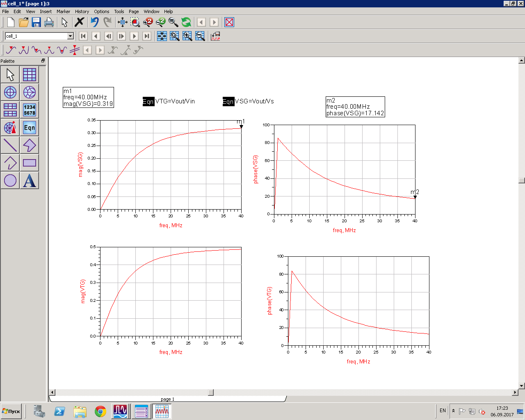Open the Пуск start menu

coord(11,411)
